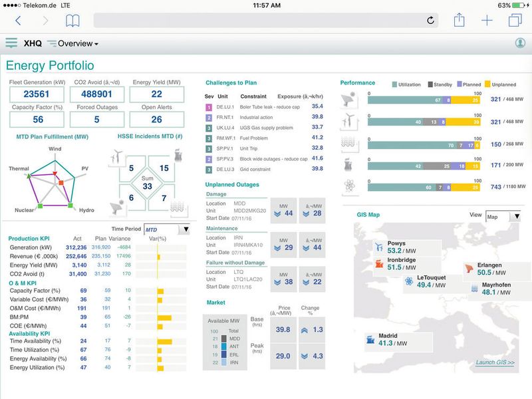
Task: Click the MDD swatch in Available MW
Action: tap(224, 338)
